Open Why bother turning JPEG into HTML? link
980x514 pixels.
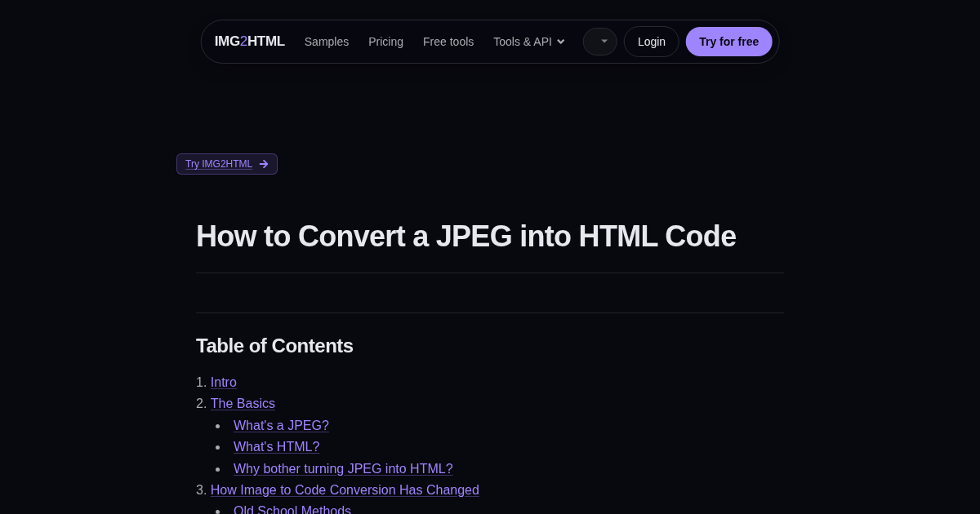(343, 468)
